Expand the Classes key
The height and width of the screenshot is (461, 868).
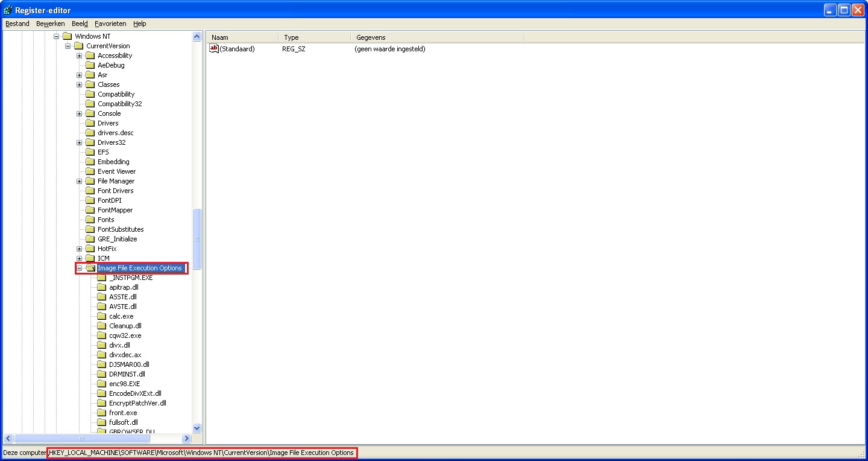click(79, 84)
